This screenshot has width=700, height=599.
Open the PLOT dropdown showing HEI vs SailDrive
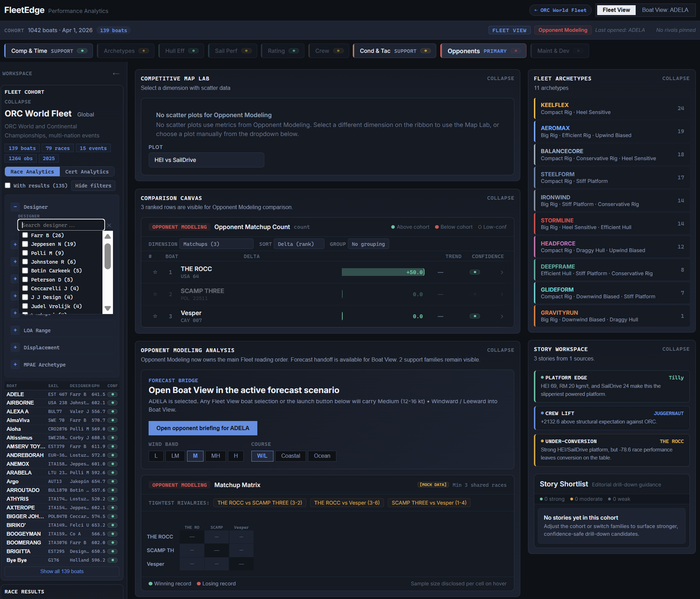[x=206, y=160]
